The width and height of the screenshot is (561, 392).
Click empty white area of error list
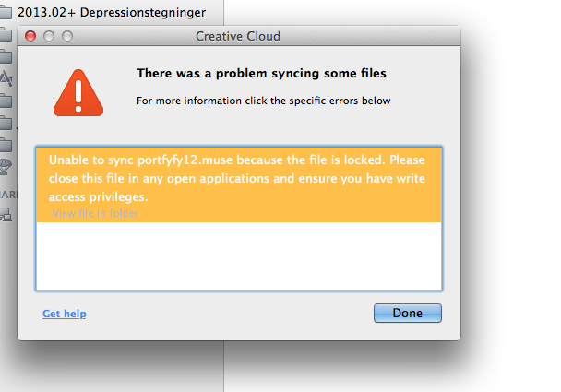tap(239, 255)
